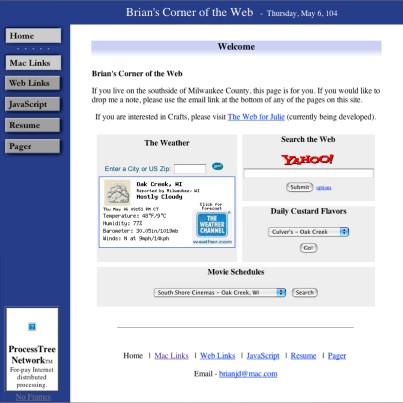The image size is (403, 403).
Task: Click the broken image question mark icon
Action: [32, 326]
